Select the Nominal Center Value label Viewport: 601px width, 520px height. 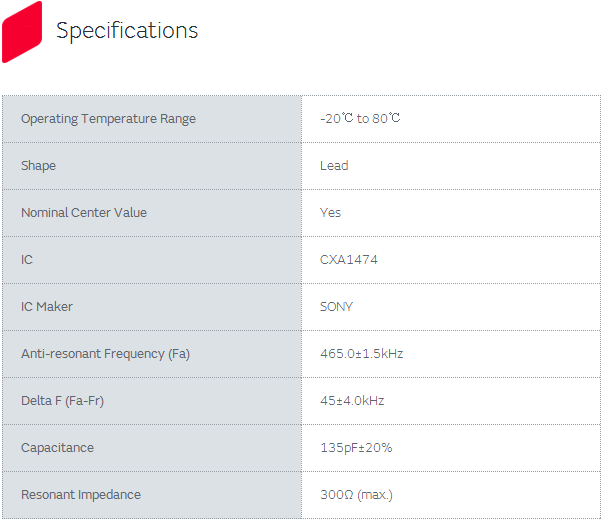[x=84, y=213]
